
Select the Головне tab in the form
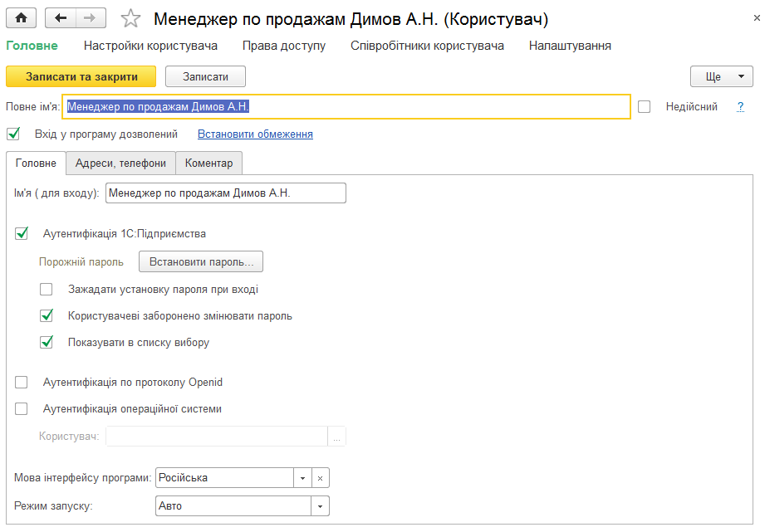click(x=36, y=164)
